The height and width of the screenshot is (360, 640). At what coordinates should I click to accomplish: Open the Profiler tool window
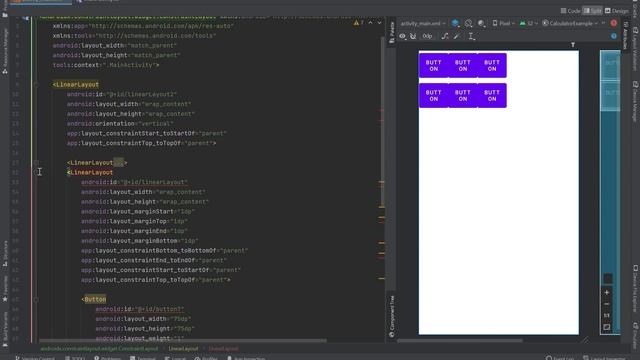206,358
